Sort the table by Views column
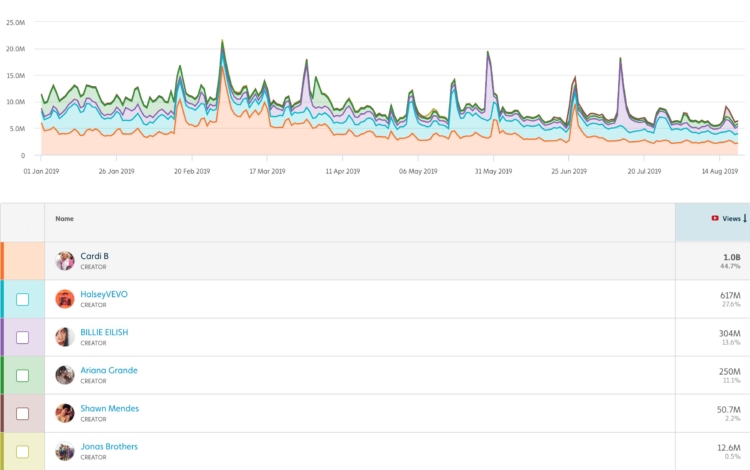This screenshot has width=750, height=470. [x=731, y=218]
